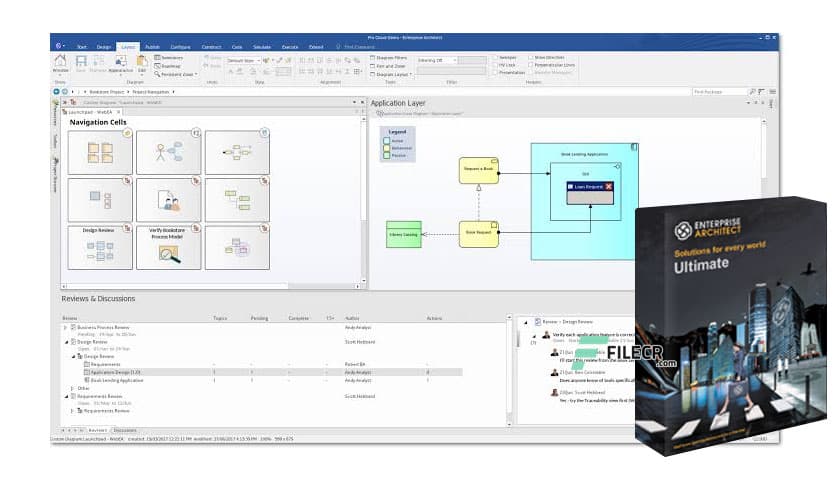Image resolution: width=836 pixels, height=484 pixels.
Task: Click the Persistent Zoom magnifier option
Action: (x=175, y=75)
